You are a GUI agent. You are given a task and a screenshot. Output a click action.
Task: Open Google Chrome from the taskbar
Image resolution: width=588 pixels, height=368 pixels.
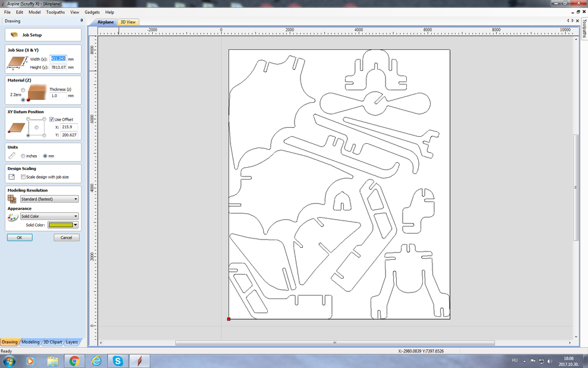74,361
